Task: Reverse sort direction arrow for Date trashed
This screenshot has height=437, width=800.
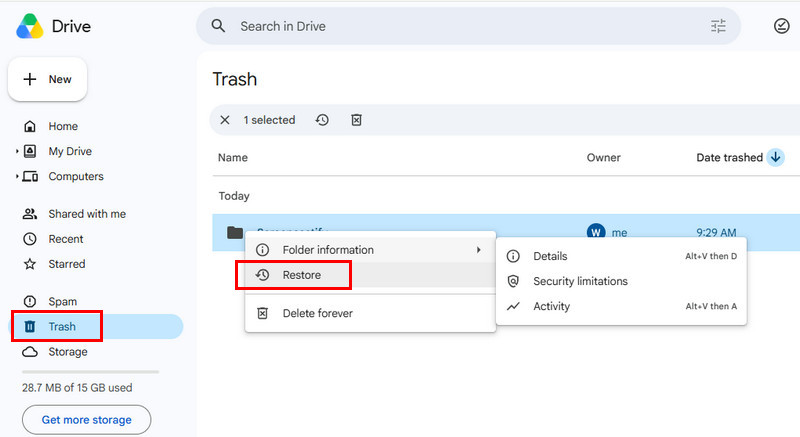Action: click(x=776, y=157)
